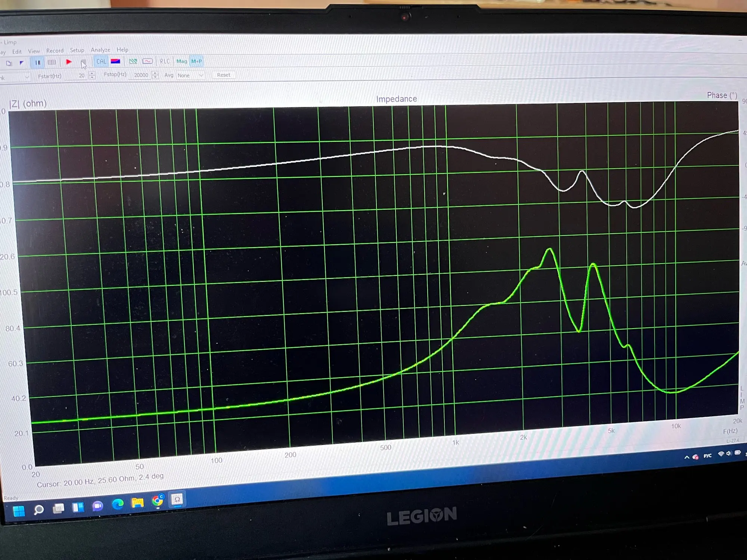This screenshot has height=560, width=747.
Task: Click the green hatched overlay icon
Action: coord(133,61)
